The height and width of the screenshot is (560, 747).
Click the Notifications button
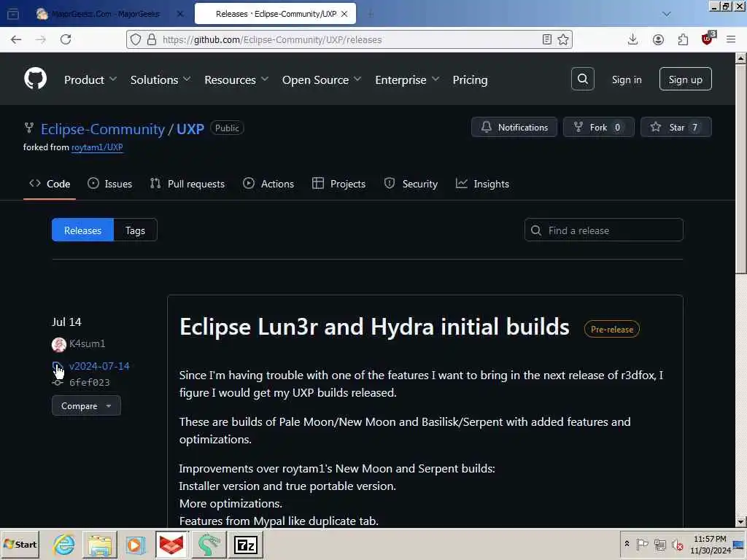(514, 127)
